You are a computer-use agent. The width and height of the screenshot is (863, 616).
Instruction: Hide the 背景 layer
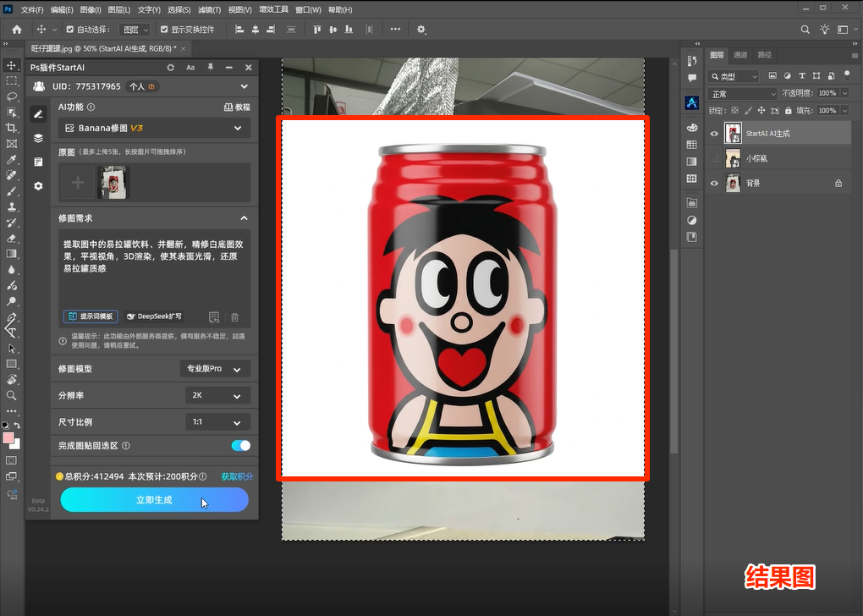[x=714, y=184]
